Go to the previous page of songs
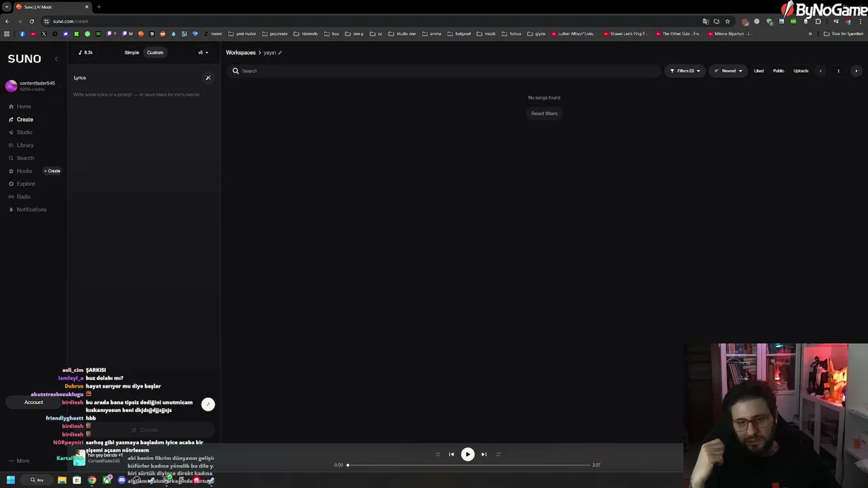The height and width of the screenshot is (488, 868). coord(821,70)
